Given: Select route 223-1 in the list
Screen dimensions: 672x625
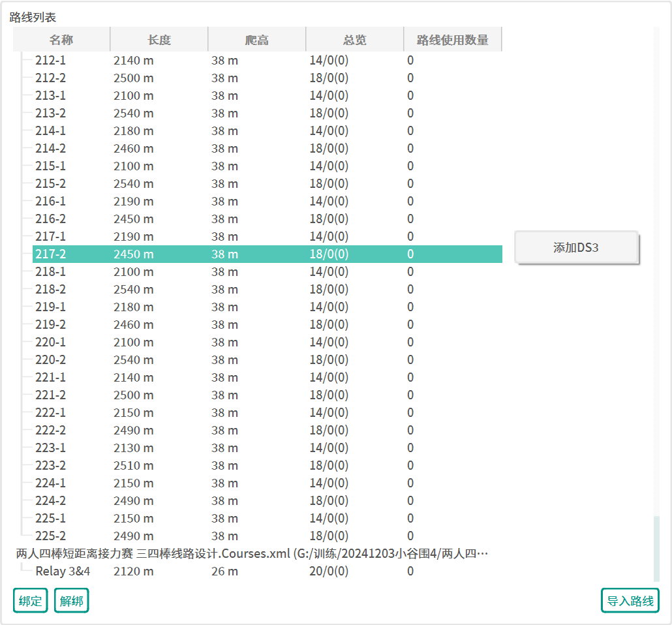Looking at the screenshot, I should coord(51,448).
